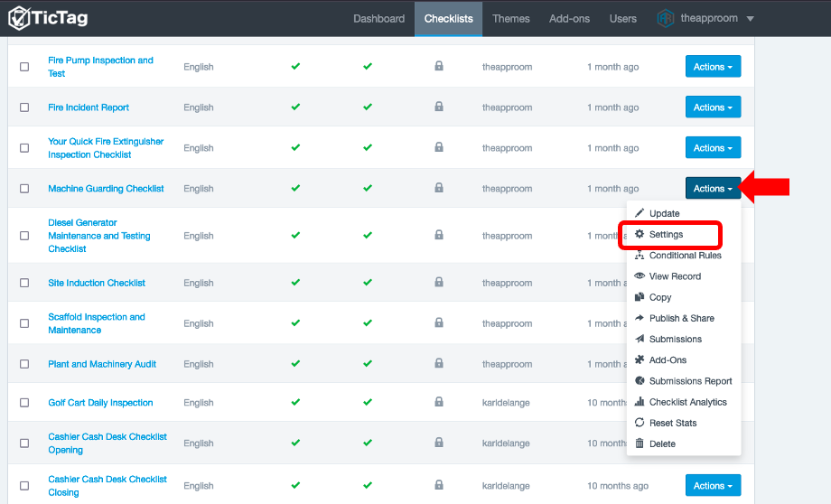Click the gear icon beside Settings
Image resolution: width=831 pixels, height=504 pixels.
[640, 234]
